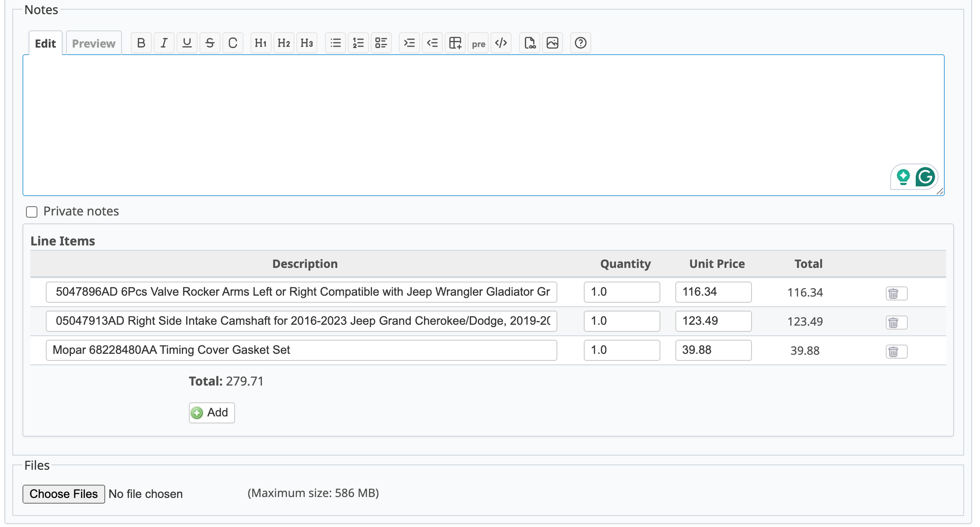
Task: Open the formatting help icon
Action: (x=580, y=43)
